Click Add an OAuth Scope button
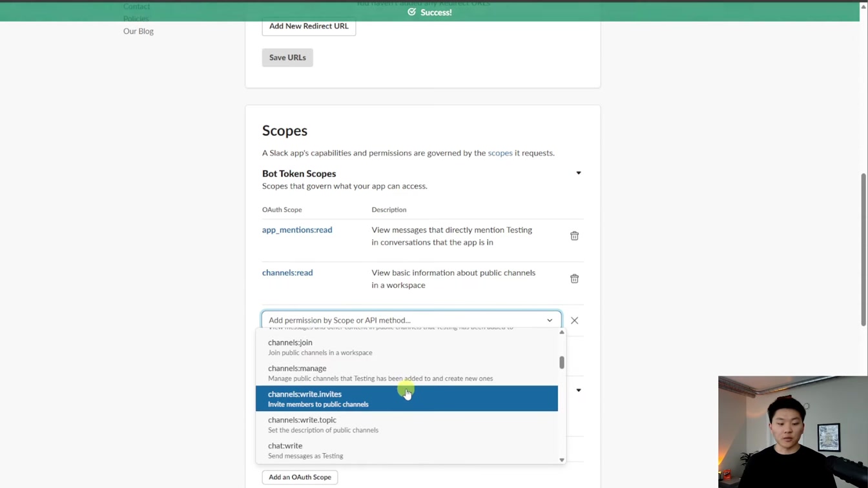Image resolution: width=868 pixels, height=488 pixels. point(300,477)
